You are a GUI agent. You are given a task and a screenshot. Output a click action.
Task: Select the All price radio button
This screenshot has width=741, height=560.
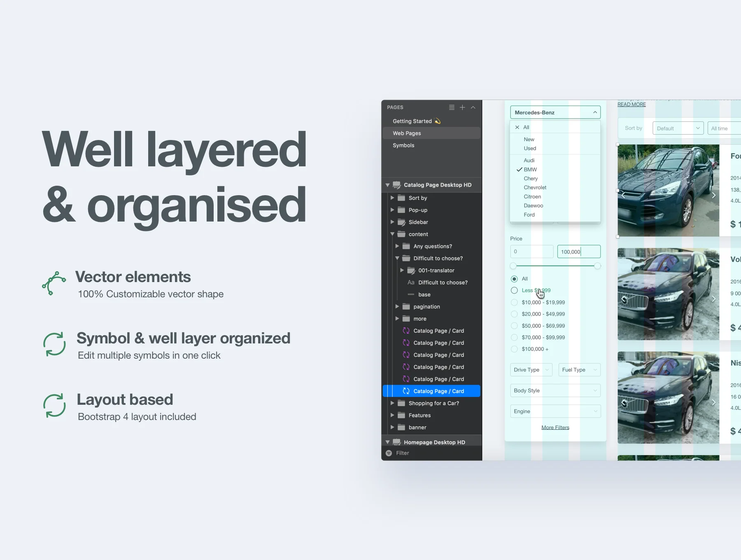514,279
